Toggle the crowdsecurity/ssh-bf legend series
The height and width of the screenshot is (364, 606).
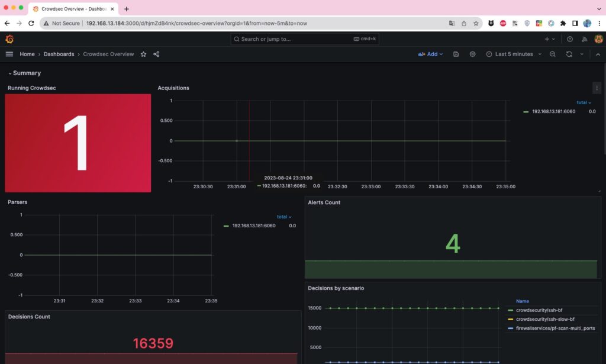(x=539, y=310)
